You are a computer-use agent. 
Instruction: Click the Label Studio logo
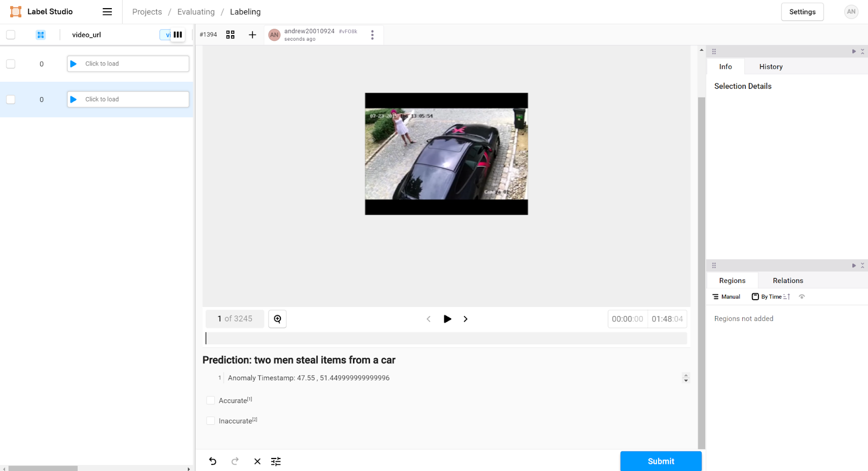pyautogui.click(x=41, y=12)
